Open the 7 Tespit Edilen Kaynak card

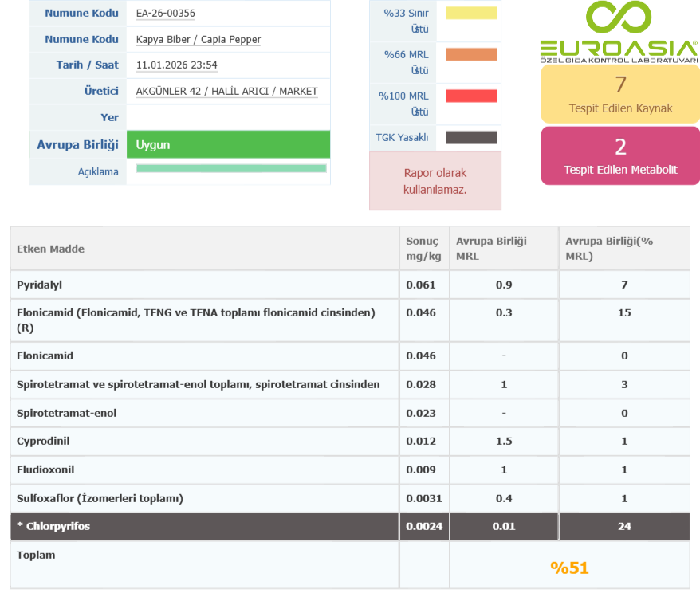(x=620, y=94)
